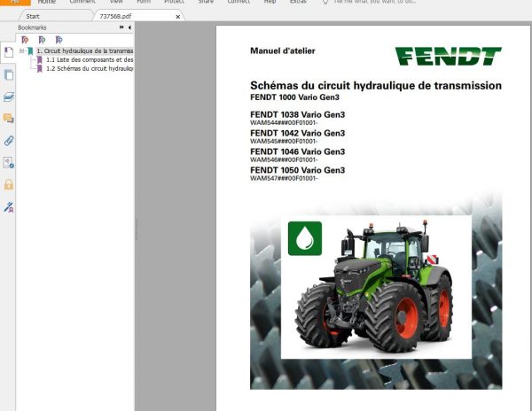This screenshot has width=532, height=411.
Task: Click bookmark flag icon beside 'Circuit hydraulique'
Action: pyautogui.click(x=30, y=51)
